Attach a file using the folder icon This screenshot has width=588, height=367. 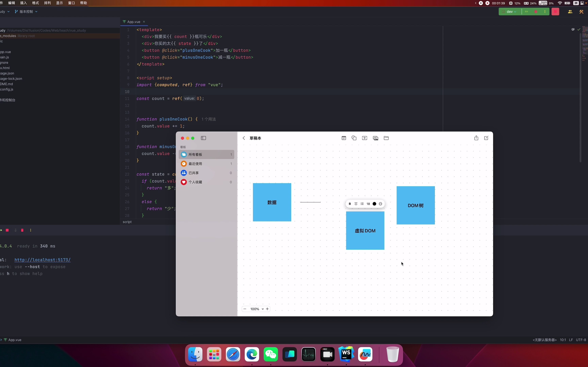click(x=386, y=138)
